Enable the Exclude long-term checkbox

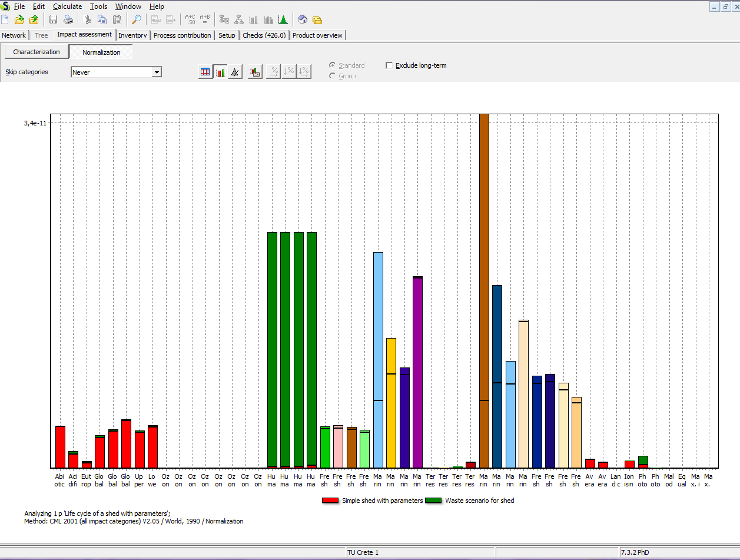[x=389, y=65]
